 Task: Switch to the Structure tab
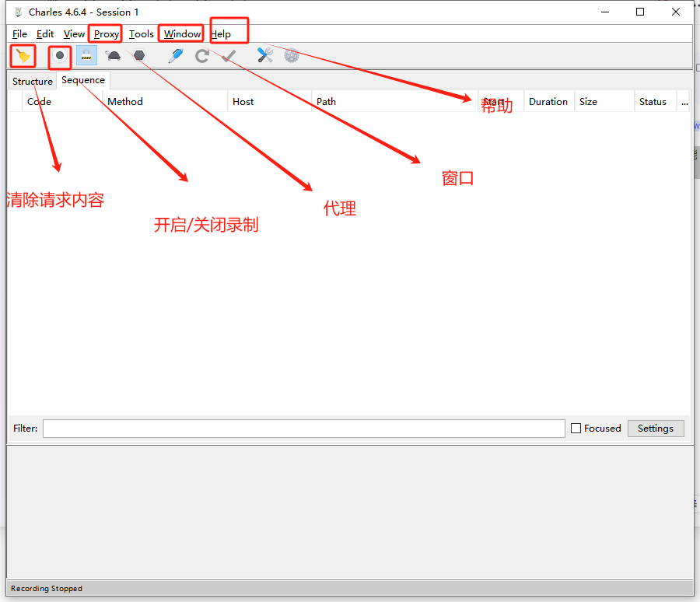32,82
